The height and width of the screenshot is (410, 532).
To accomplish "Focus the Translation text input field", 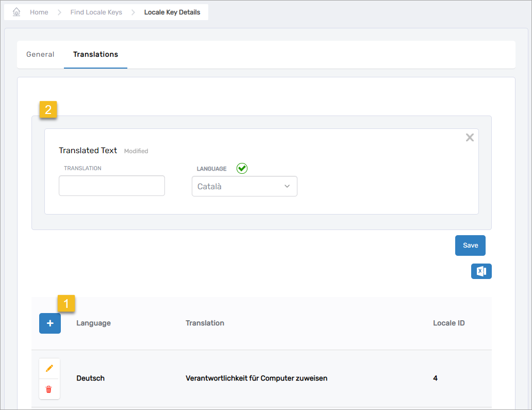I will click(112, 186).
